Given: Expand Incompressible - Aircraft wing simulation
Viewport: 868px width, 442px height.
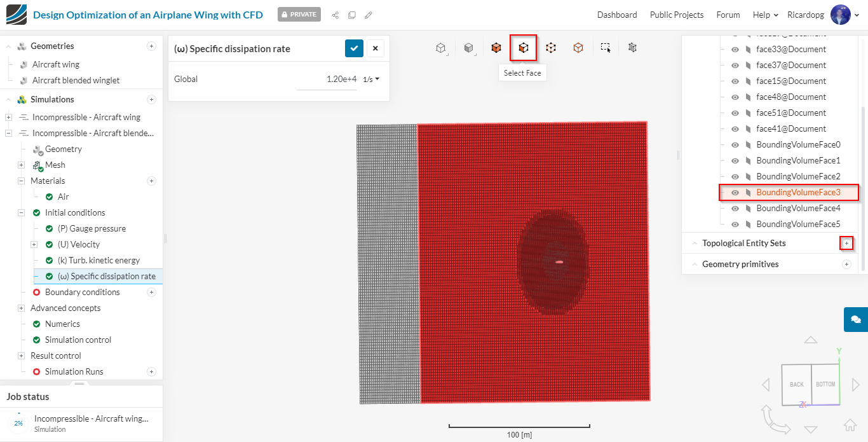Looking at the screenshot, I should pyautogui.click(x=8, y=117).
